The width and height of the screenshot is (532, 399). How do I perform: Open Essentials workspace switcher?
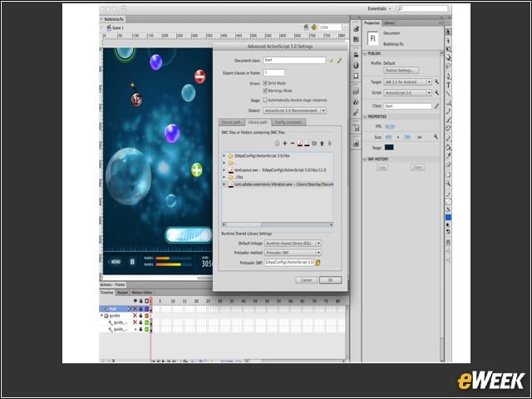tap(379, 8)
